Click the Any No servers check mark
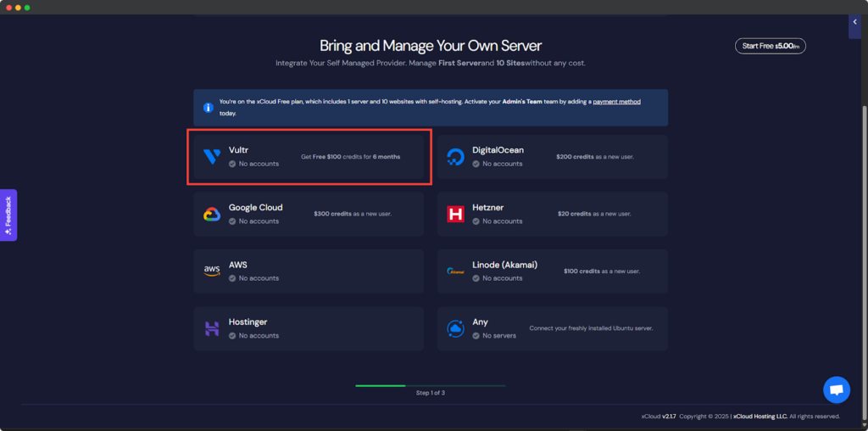Screen dimensions: 868x431 click(476, 336)
